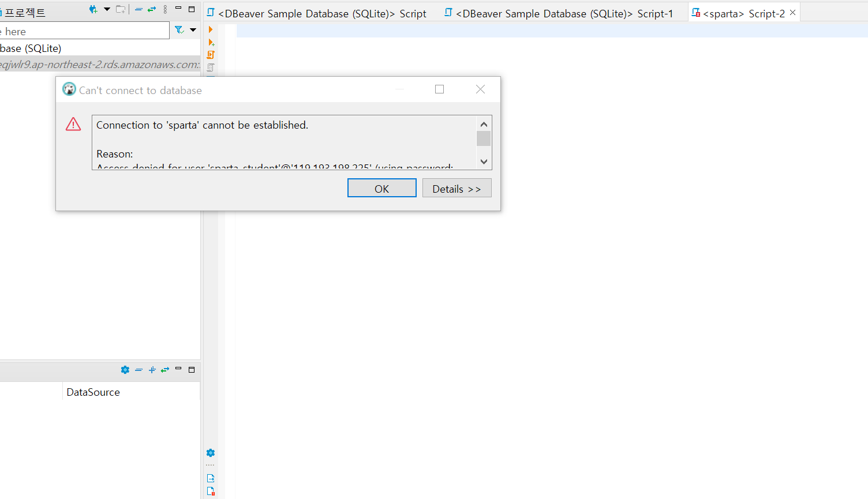Expand error details with Details >> button

click(457, 188)
